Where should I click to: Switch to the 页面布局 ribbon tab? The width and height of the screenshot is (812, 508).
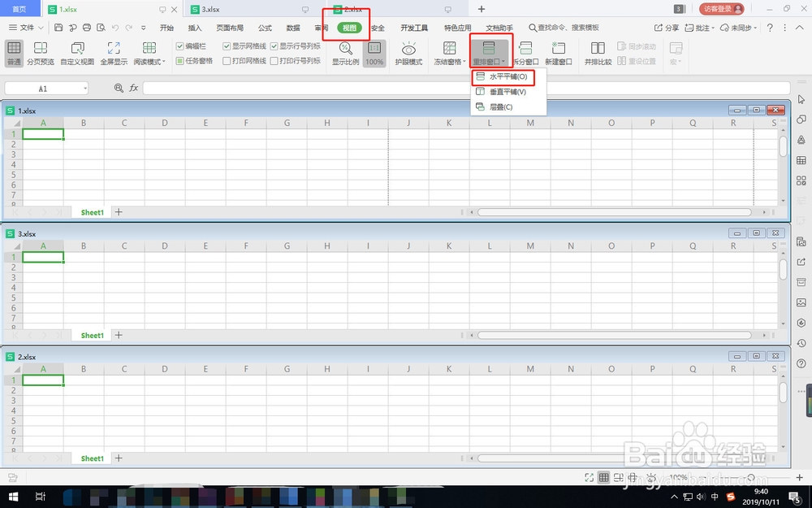click(230, 28)
